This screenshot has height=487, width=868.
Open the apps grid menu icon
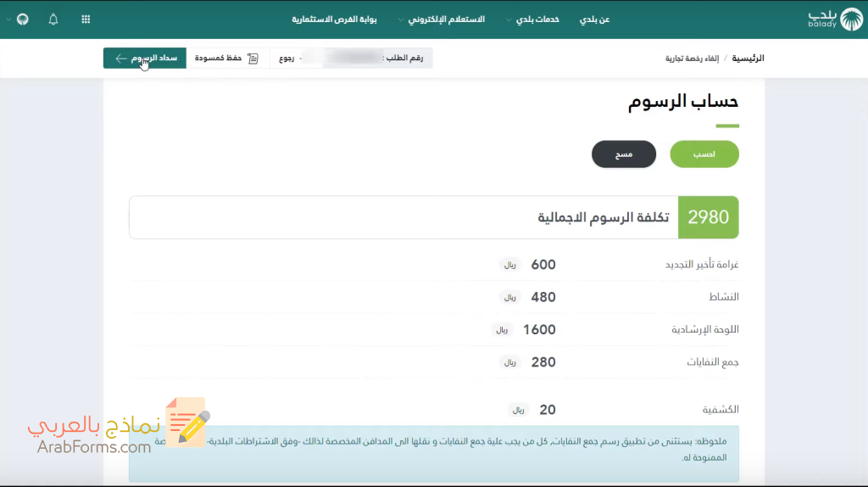point(86,20)
